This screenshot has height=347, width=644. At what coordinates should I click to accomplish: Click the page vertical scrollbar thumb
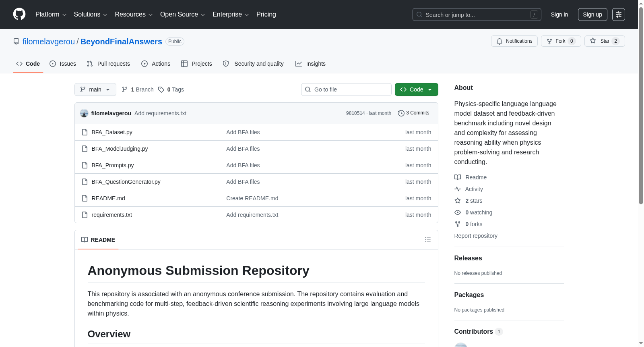(x=641, y=105)
